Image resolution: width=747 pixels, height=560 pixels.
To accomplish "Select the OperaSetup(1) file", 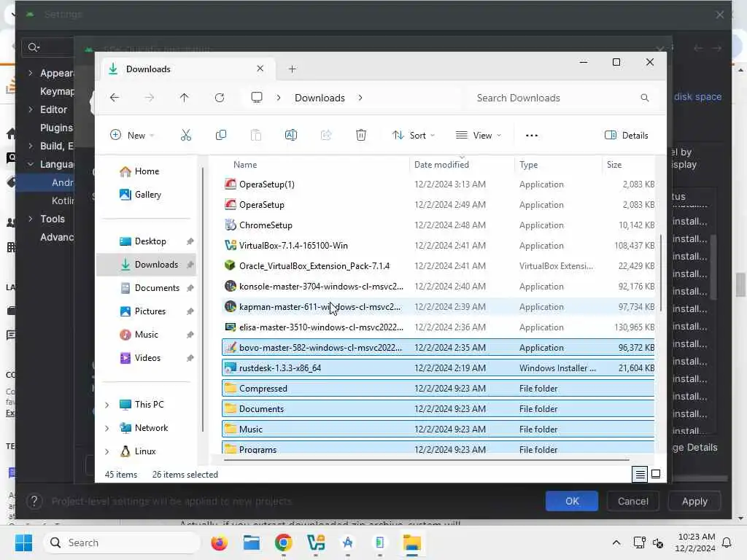I will (438, 184).
